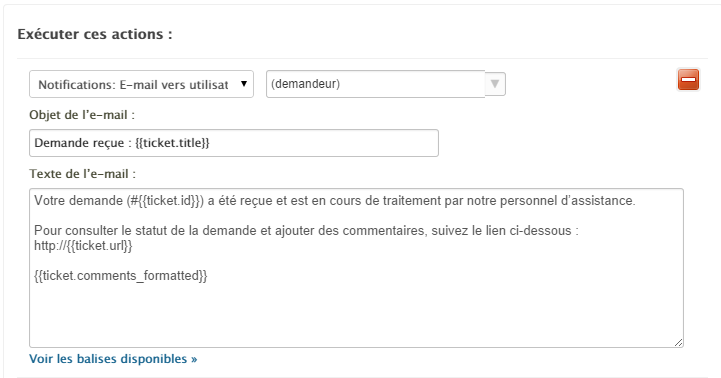
Task: Click the {{ticket.comments_formatted}} placeholder line
Action: pos(121,275)
